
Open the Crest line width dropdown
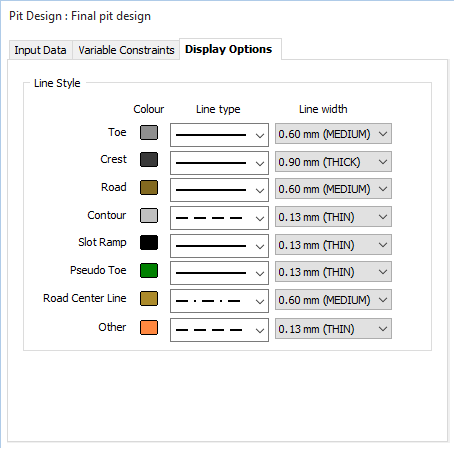click(x=333, y=162)
